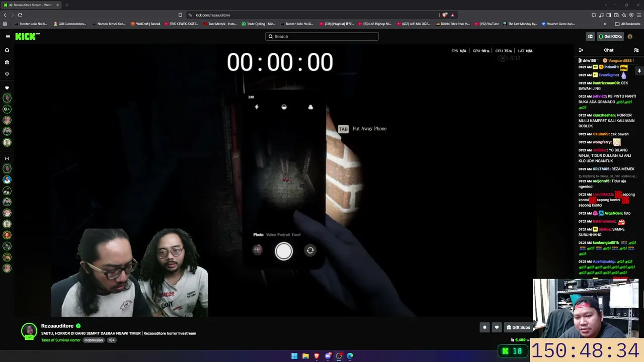Open the Nonton Tensei Kizo bookmark
Image resolution: width=644 pixels, height=362 pixels.
click(109, 24)
